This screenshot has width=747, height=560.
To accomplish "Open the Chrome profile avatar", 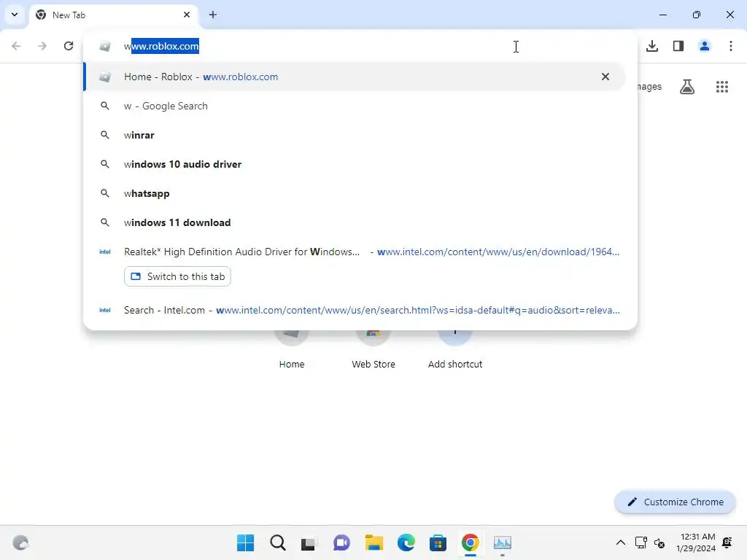I will (x=705, y=46).
